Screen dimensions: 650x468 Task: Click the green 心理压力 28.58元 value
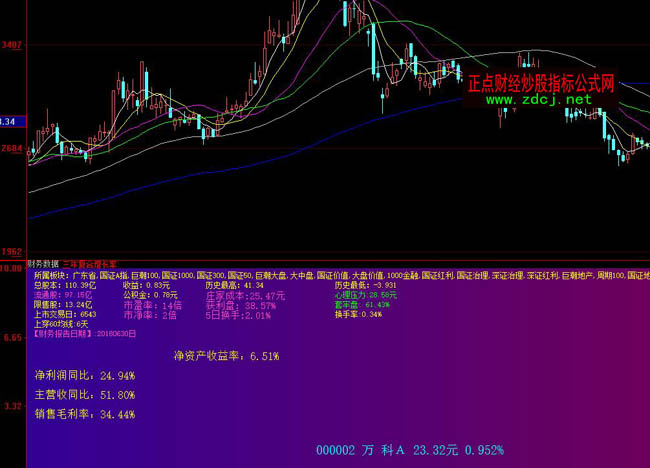tap(365, 295)
